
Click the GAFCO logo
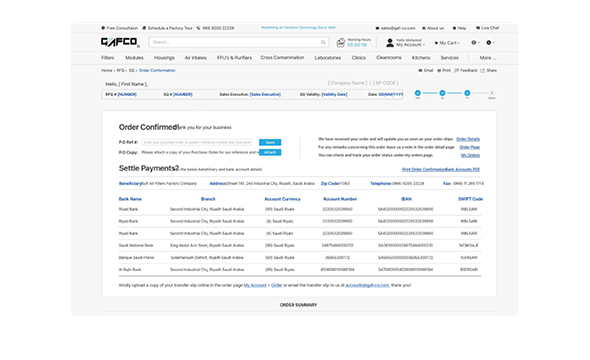(x=120, y=42)
